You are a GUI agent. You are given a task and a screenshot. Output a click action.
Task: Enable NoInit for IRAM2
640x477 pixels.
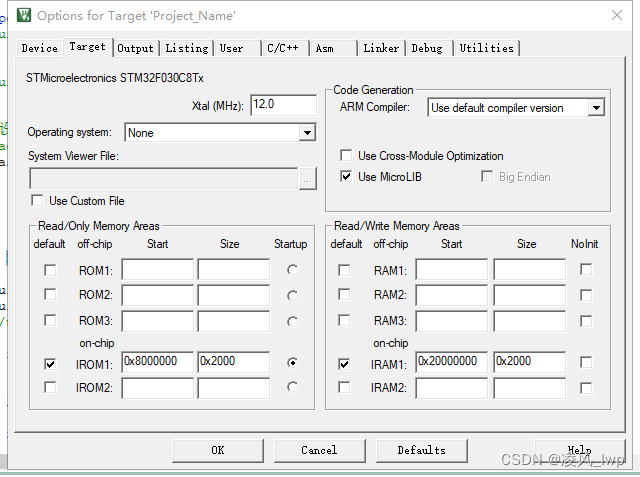point(586,388)
